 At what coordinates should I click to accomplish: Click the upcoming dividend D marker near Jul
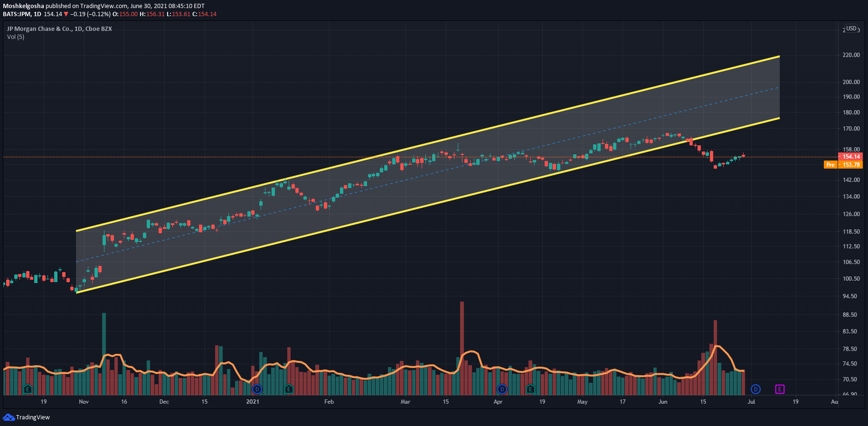point(755,389)
